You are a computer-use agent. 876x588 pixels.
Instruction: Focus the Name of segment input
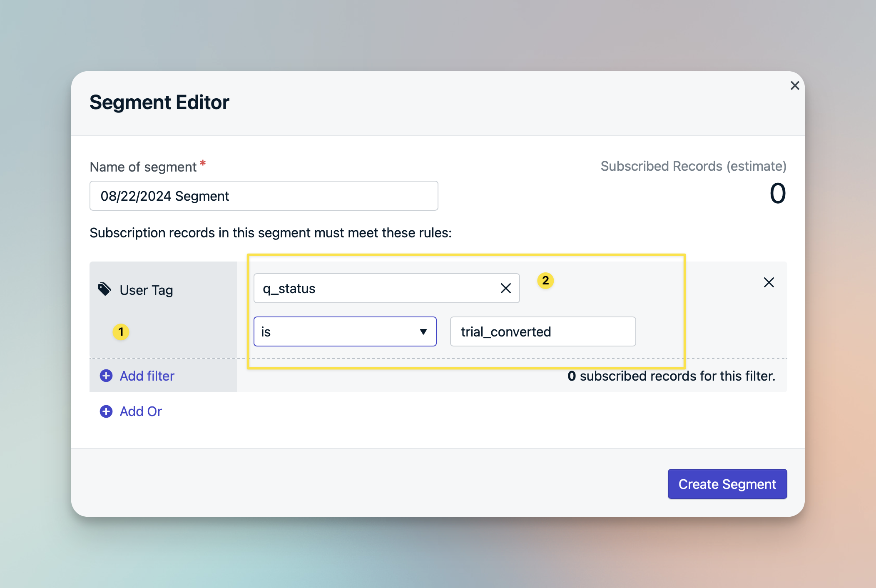click(x=264, y=196)
